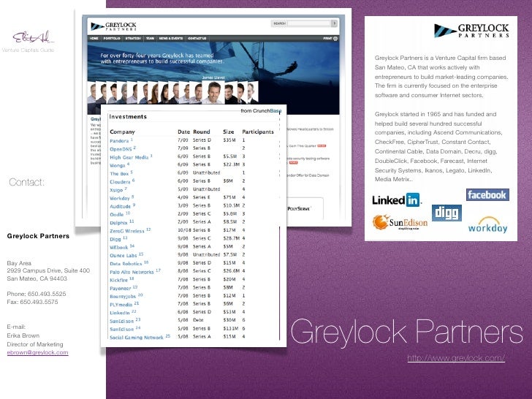The width and height of the screenshot is (532, 399).
Task: Open the Payoneer investment link
Action: coord(120,289)
